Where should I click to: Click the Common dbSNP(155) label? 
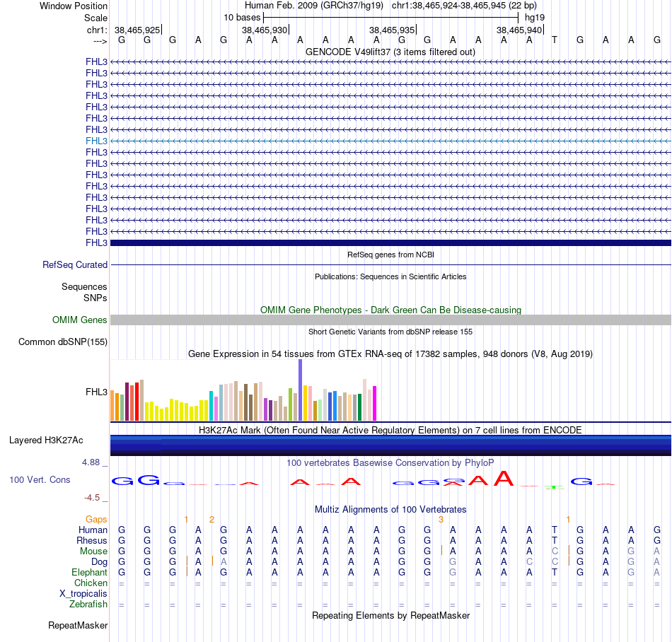[62, 342]
